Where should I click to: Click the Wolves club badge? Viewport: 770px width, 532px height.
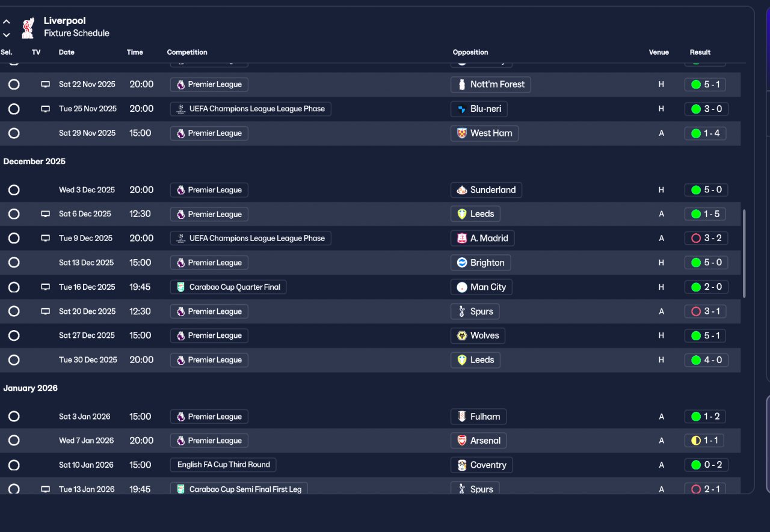[x=462, y=335]
